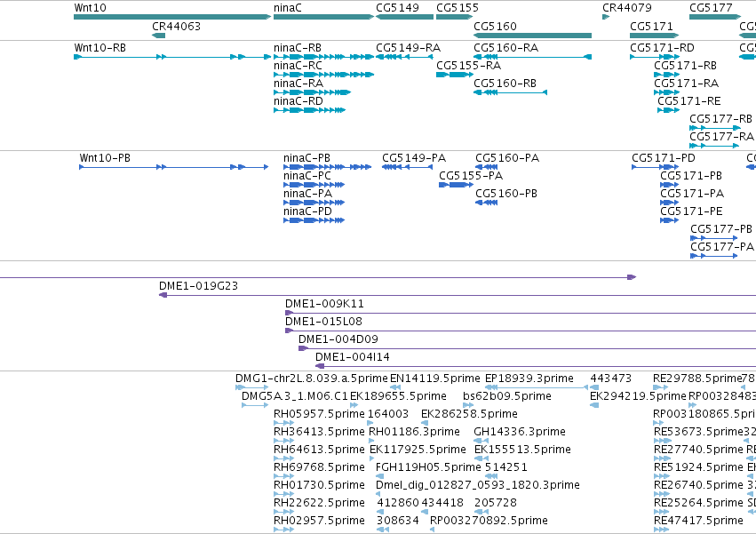Click EST GH14336.3prime

pyautogui.click(x=481, y=441)
